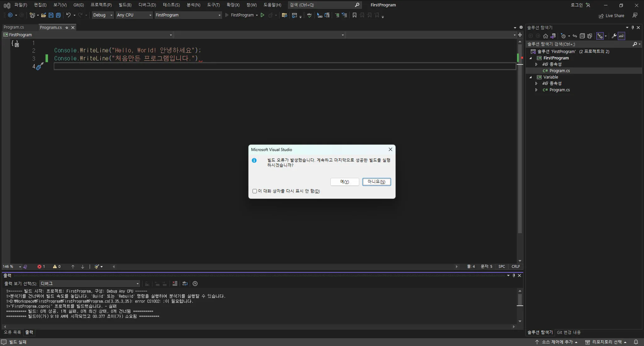644x346 pixels.
Task: Click the 아니요(N) No button
Action: [376, 182]
